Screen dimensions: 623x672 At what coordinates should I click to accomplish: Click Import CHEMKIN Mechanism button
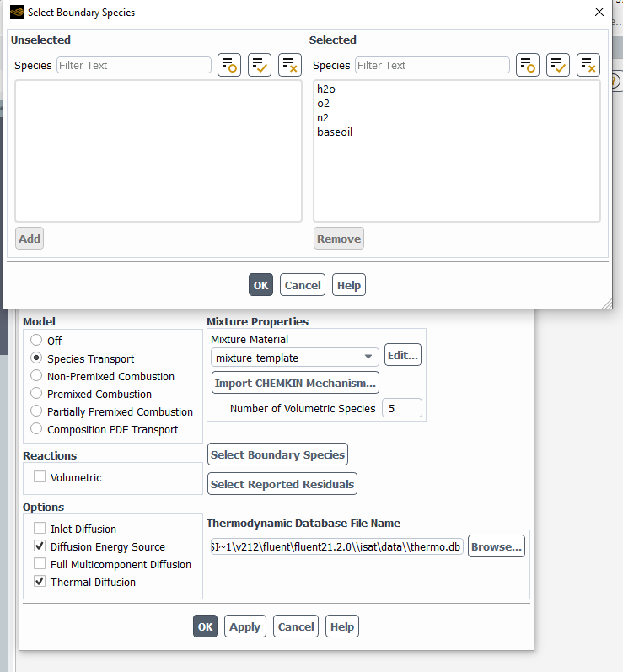pos(295,383)
